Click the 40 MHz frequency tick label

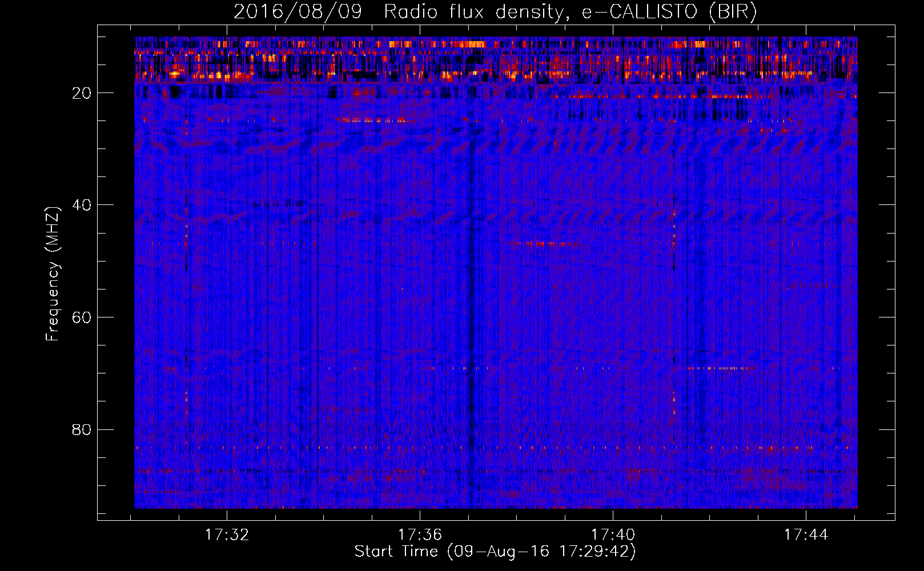(x=82, y=205)
